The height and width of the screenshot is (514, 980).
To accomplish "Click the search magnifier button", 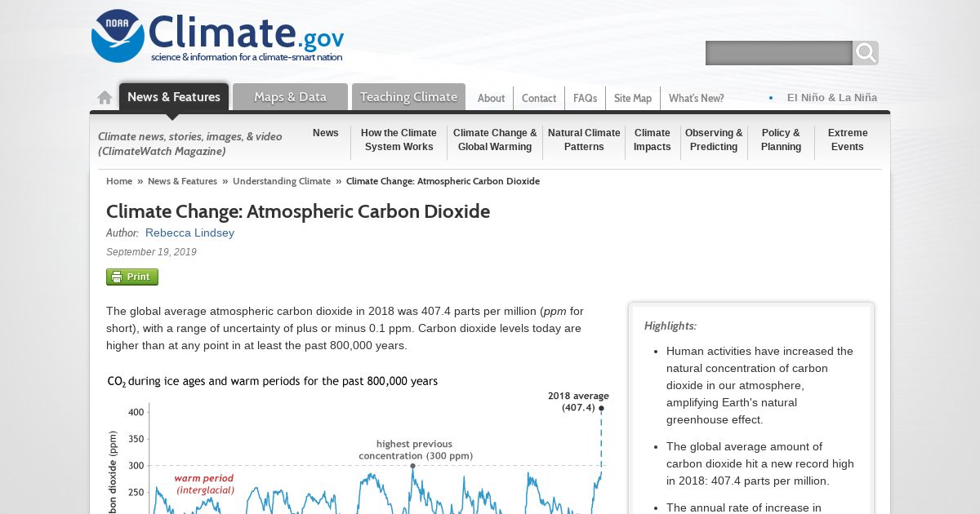I will tap(866, 53).
